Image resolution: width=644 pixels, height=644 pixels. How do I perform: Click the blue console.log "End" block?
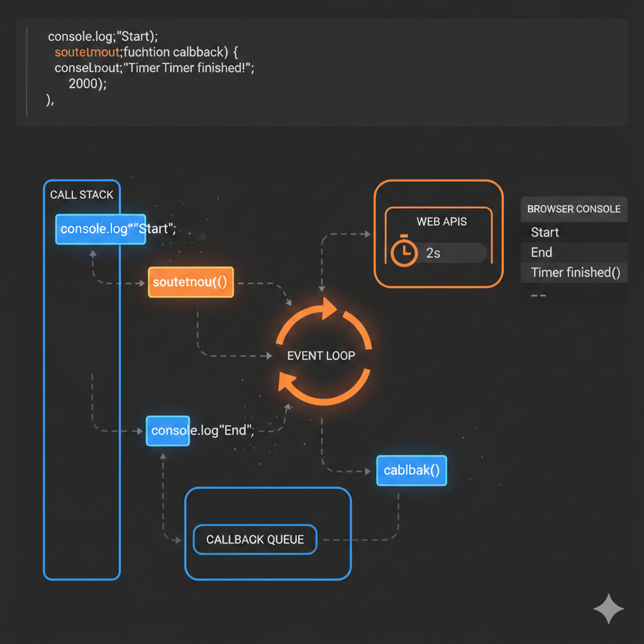point(168,431)
